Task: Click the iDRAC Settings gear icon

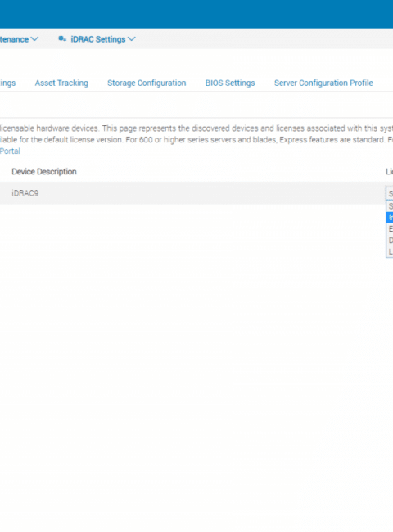Action: click(61, 39)
